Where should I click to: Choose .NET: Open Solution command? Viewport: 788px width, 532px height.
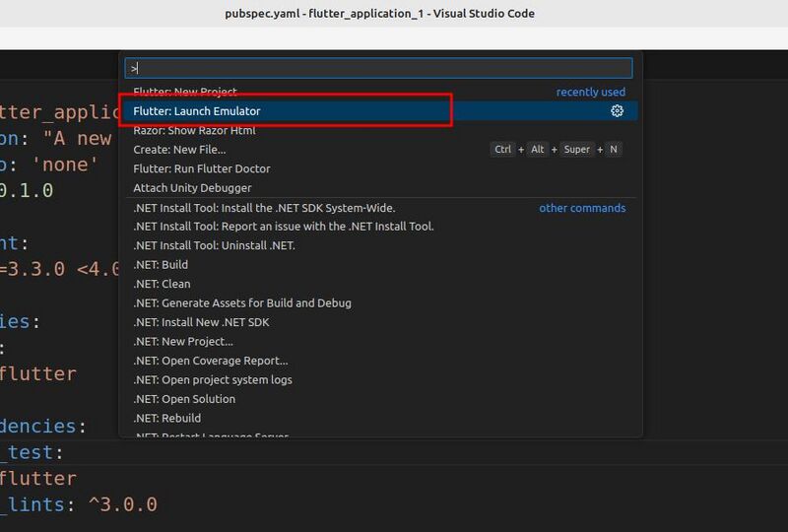point(380,399)
